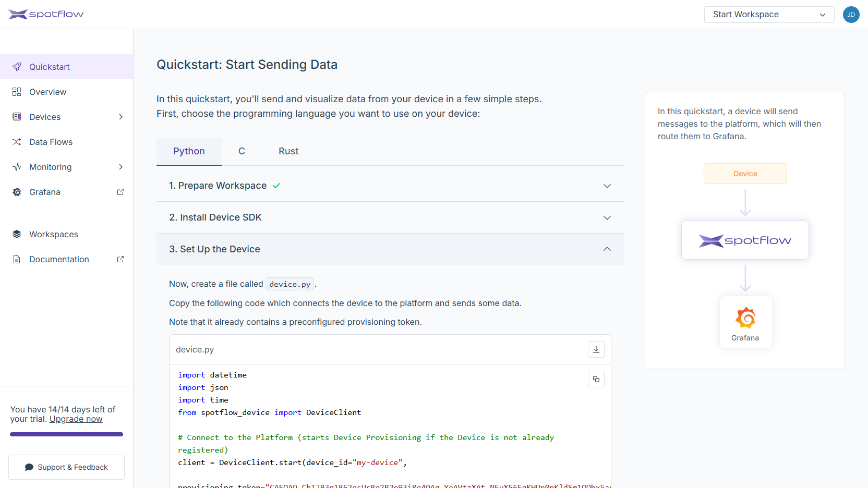Expand the Monitoring submenu chevron
Image resolution: width=868 pixels, height=488 pixels.
pyautogui.click(x=120, y=167)
